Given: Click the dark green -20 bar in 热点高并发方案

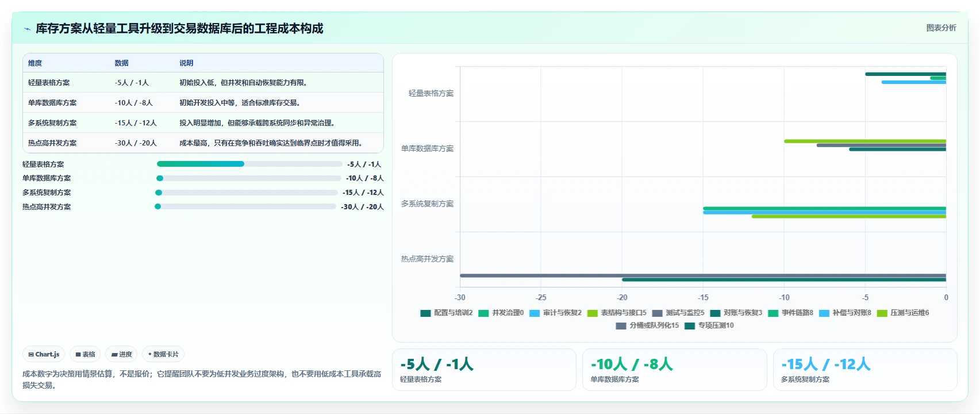Looking at the screenshot, I should (x=784, y=279).
